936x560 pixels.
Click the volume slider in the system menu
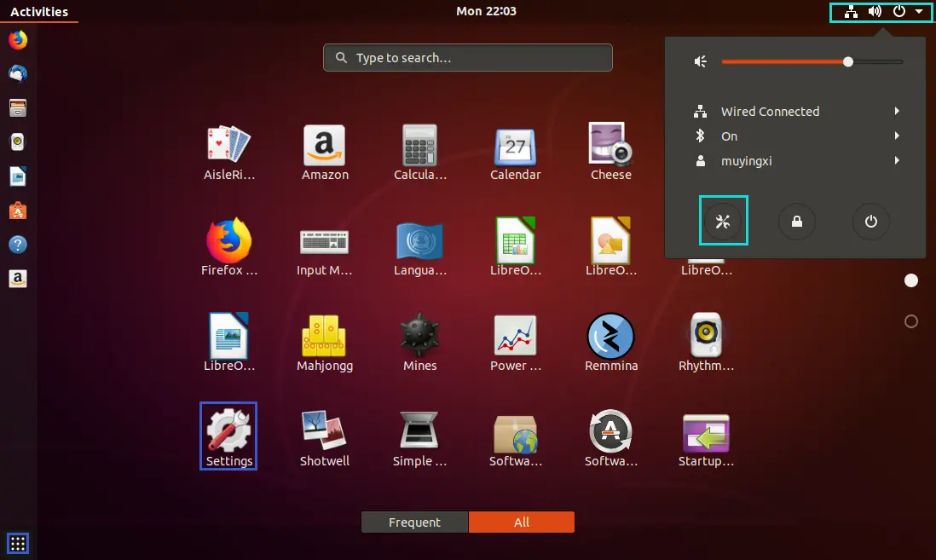[812, 61]
